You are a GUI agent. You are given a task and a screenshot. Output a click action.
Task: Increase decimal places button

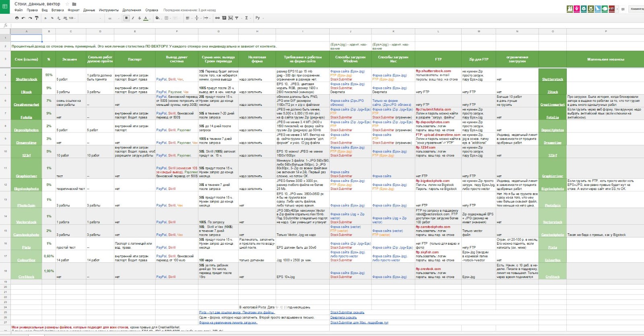[65, 18]
